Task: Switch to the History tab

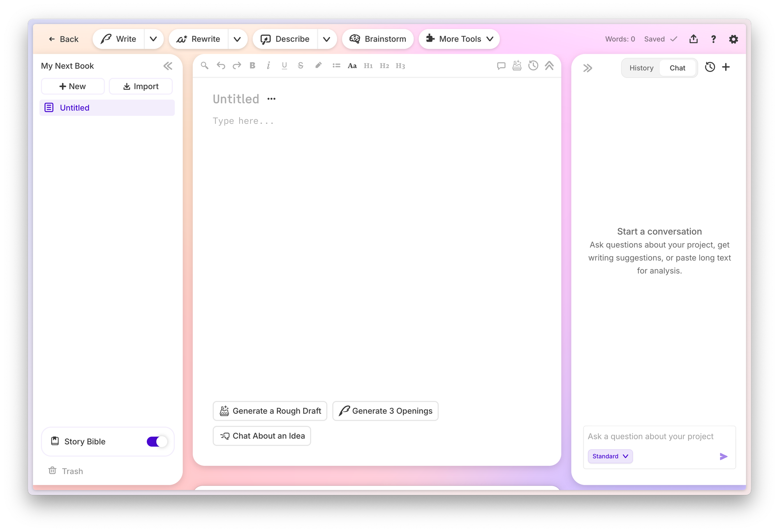Action: point(641,68)
